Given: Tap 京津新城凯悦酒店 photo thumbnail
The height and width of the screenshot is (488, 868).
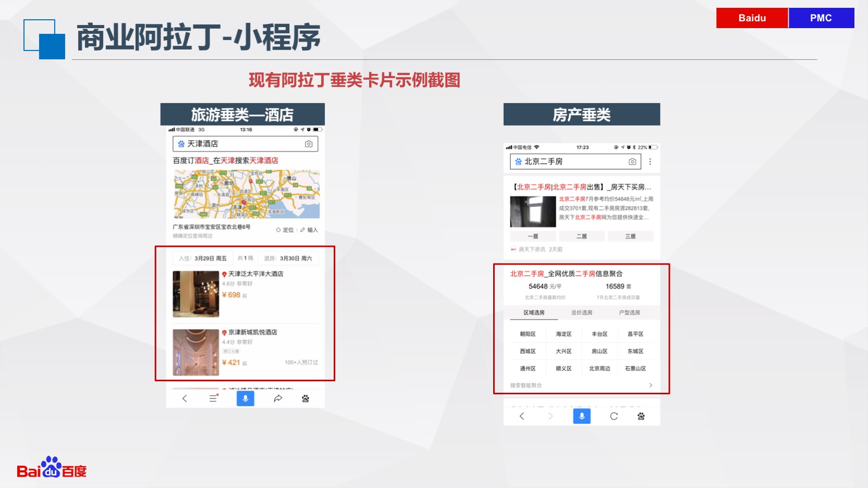Looking at the screenshot, I should (x=196, y=353).
